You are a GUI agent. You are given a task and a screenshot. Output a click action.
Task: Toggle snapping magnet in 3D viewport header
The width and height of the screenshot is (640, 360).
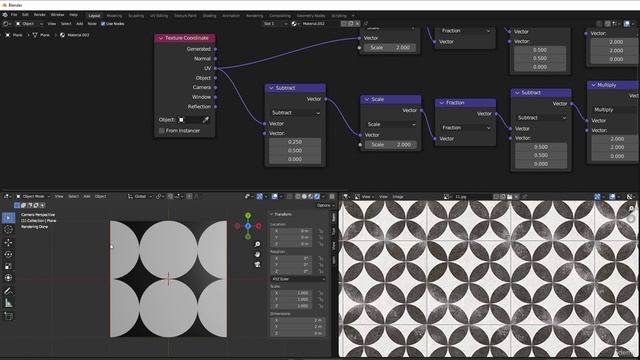pos(170,197)
